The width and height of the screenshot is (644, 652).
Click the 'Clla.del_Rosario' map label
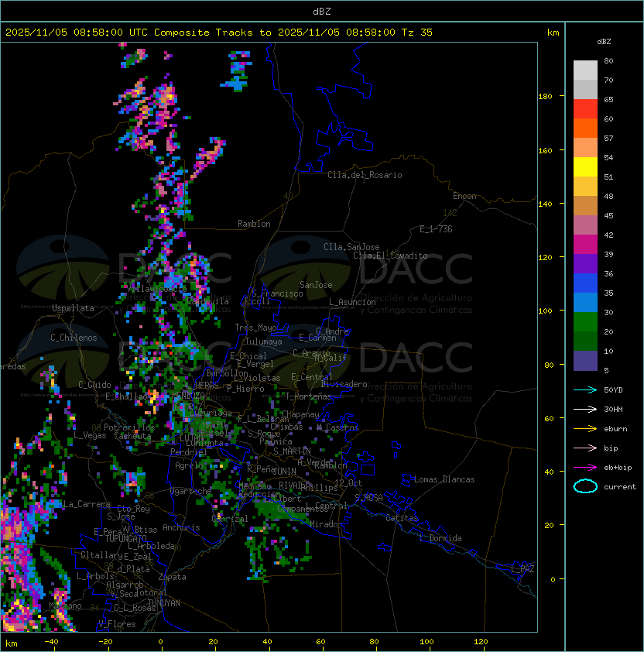tap(365, 175)
